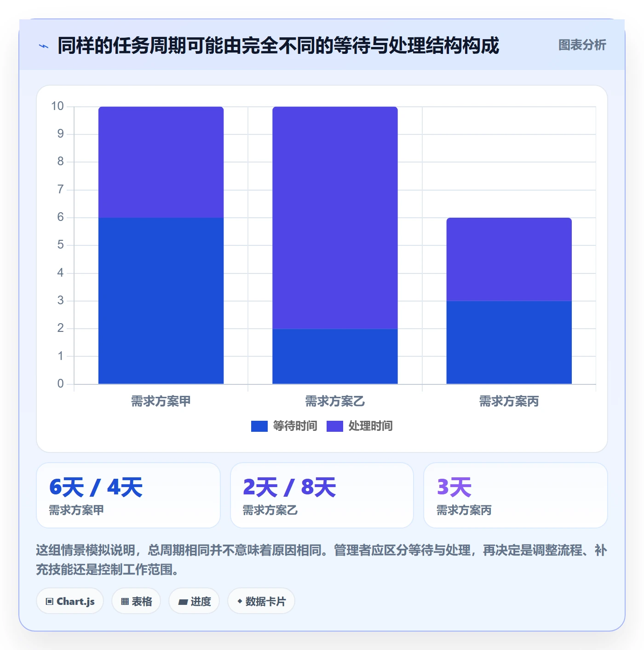The image size is (644, 650).
Task: Select the 处理时间 segment of 需求方案甲 bar
Action: click(x=161, y=162)
